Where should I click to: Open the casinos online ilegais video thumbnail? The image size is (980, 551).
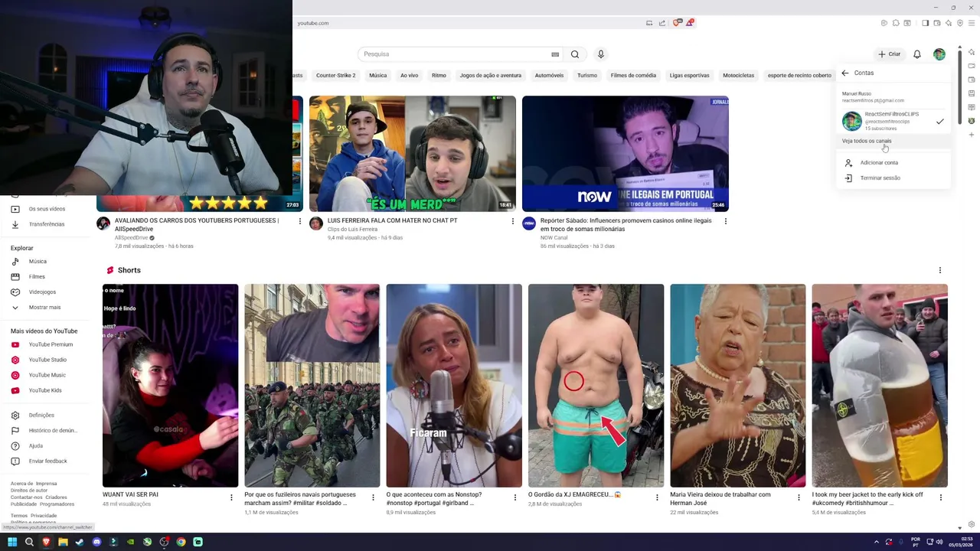pyautogui.click(x=626, y=153)
